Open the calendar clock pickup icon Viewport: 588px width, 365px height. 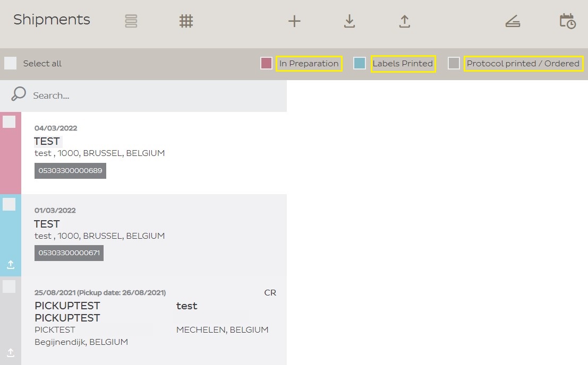[x=567, y=21]
